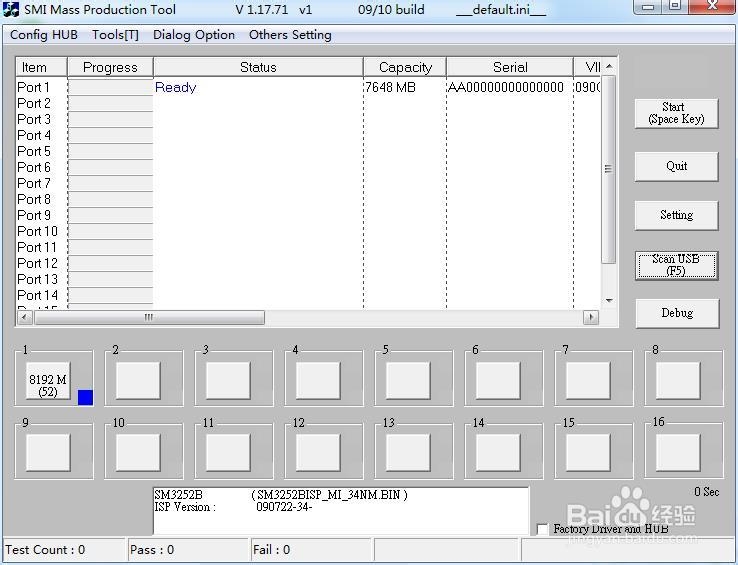Click the Quit button
Image resolution: width=738 pixels, height=565 pixels.
tap(676, 166)
